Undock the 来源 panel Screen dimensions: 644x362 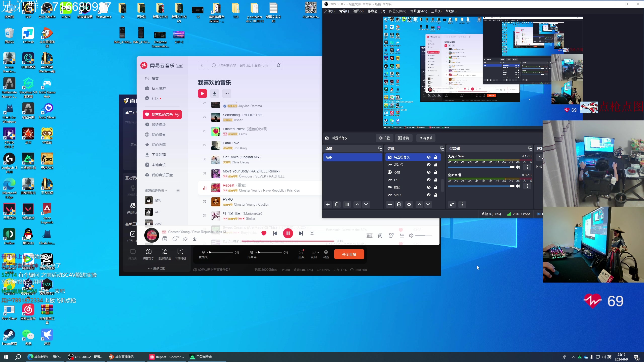pos(442,149)
